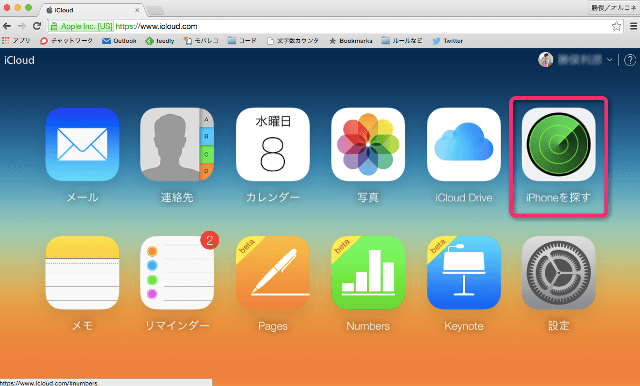The width and height of the screenshot is (640, 386).
Task: Open the モバレコ bookmark
Action: (201, 41)
